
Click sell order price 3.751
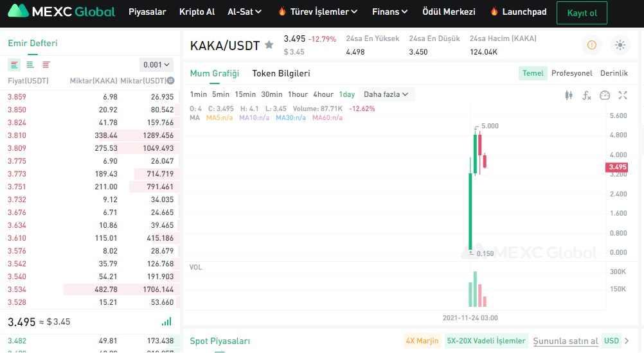[17, 187]
